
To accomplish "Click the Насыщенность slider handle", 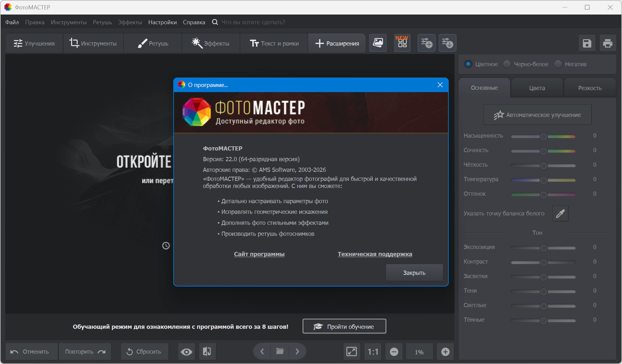I will 543,137.
